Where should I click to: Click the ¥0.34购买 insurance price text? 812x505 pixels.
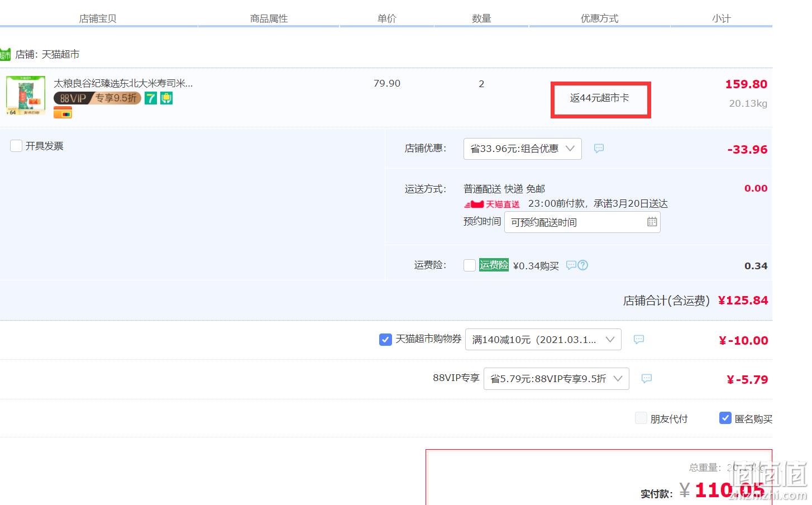click(536, 266)
